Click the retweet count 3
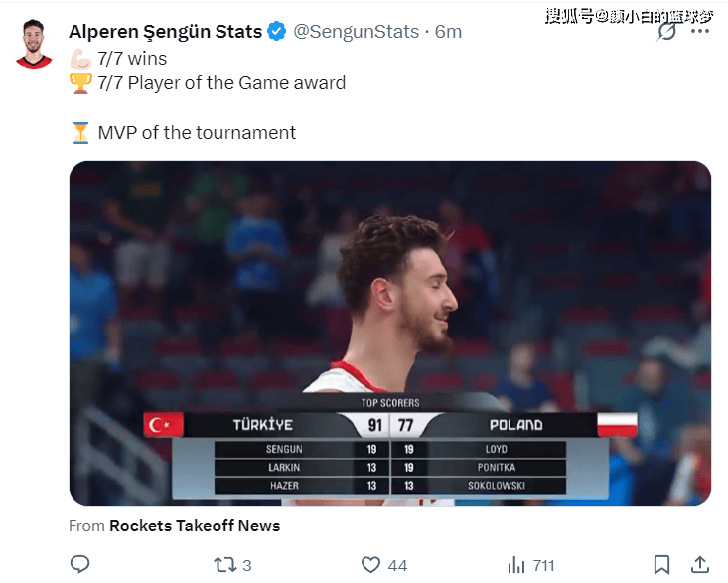Viewport: 728px width, 583px height. [x=247, y=566]
